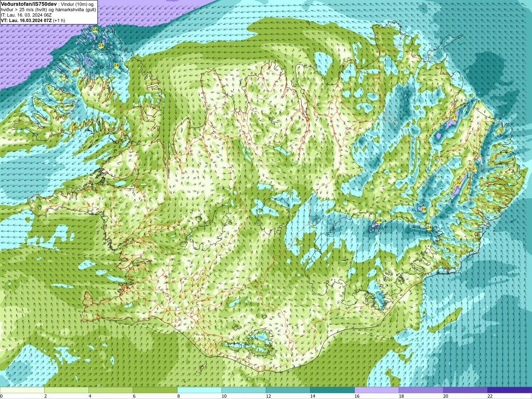The image size is (532, 399).
Task: Click the legend scale value '2'
Action: 45,396
